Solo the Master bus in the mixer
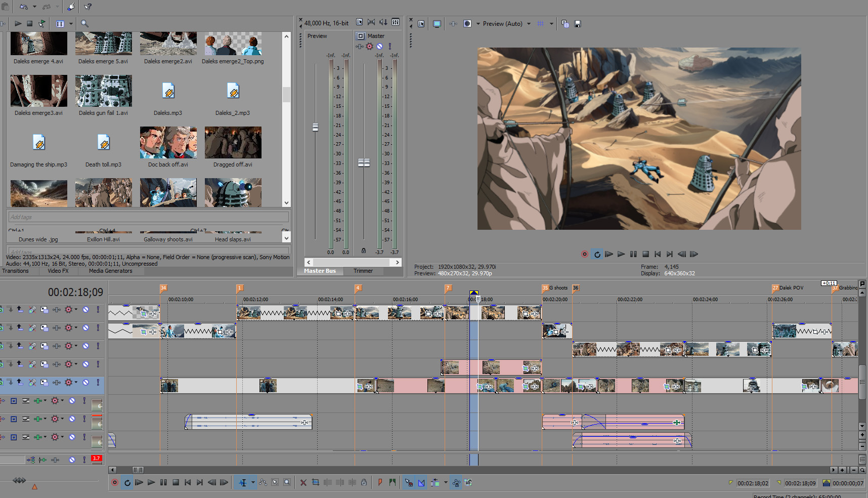This screenshot has width=868, height=498. (x=390, y=47)
